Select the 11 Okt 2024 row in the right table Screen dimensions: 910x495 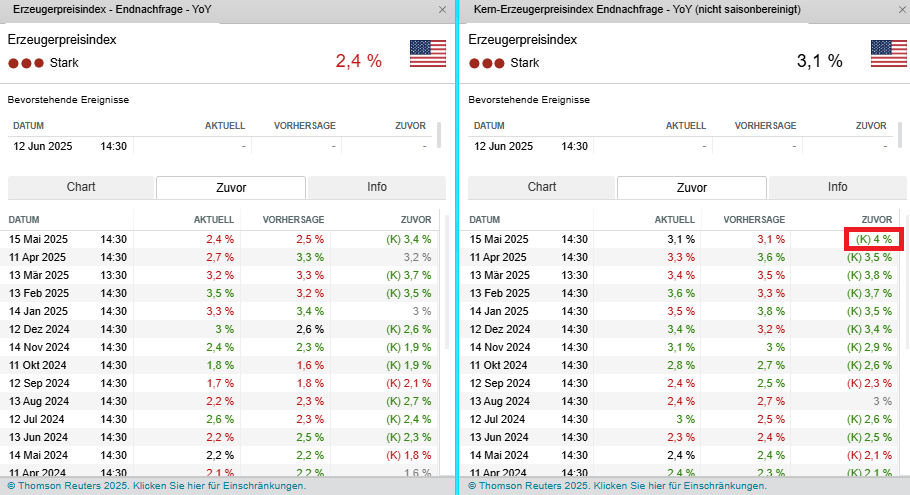coord(681,365)
